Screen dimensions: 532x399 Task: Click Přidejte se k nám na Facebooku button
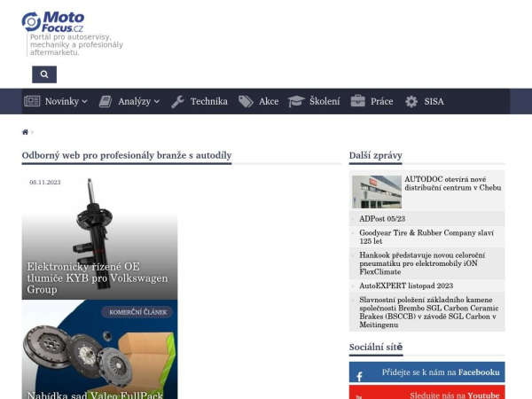[x=426, y=372]
